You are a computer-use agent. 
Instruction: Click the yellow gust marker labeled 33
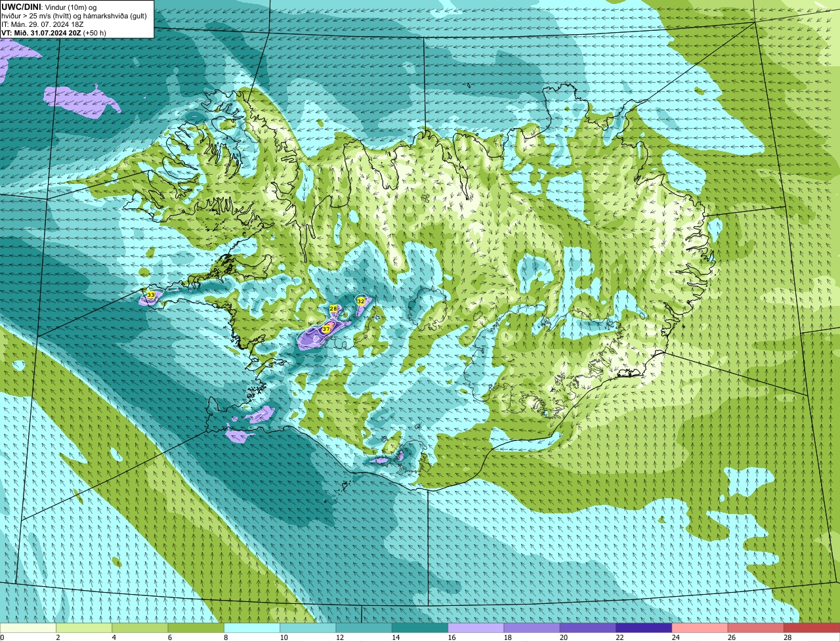[x=151, y=295]
